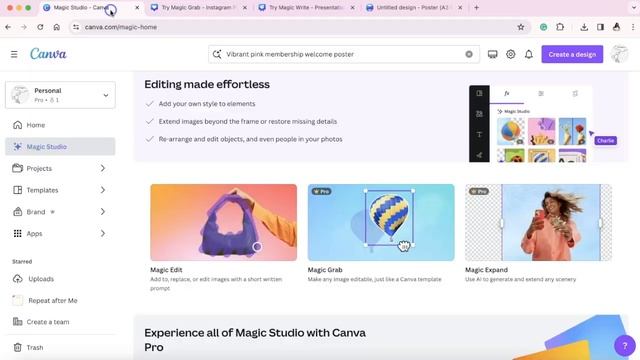Open the tab list dropdown arrow

pyautogui.click(x=633, y=7)
